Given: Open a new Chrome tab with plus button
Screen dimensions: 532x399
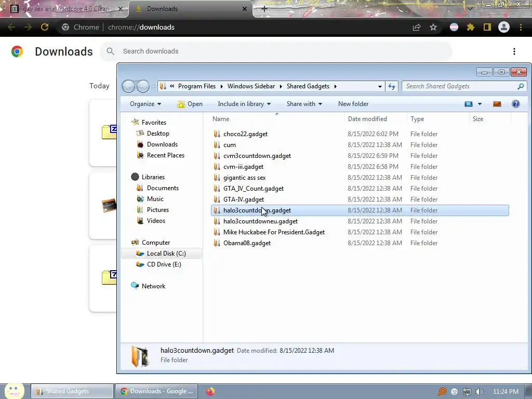Looking at the screenshot, I should [264, 9].
